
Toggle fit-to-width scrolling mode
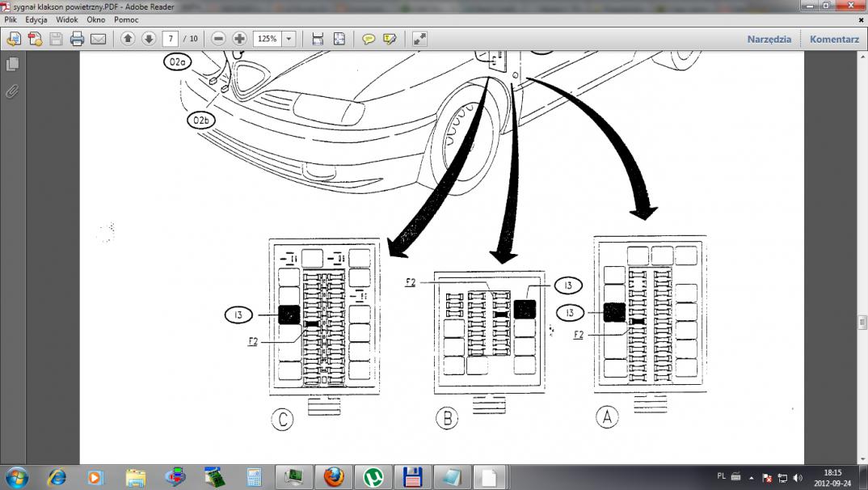[x=318, y=39]
